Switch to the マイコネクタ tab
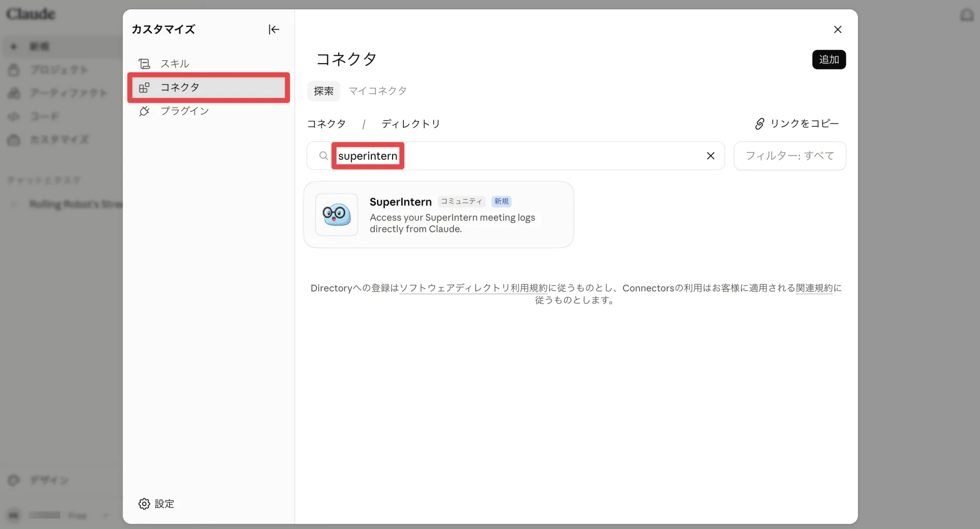The image size is (980, 529). click(377, 91)
